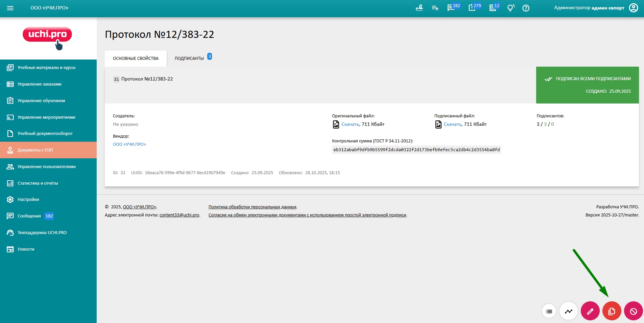
Task: Open Управление пользователями in sidebar
Action: [47, 167]
